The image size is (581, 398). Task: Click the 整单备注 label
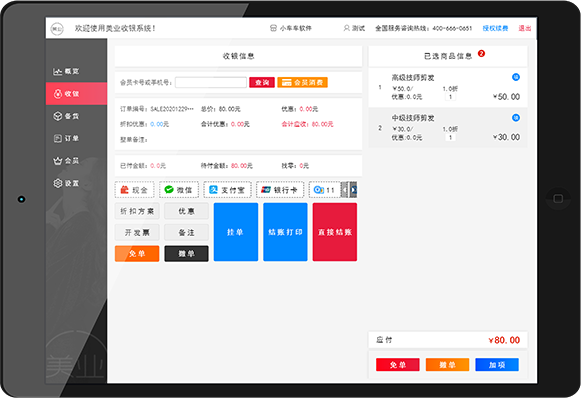coord(134,140)
